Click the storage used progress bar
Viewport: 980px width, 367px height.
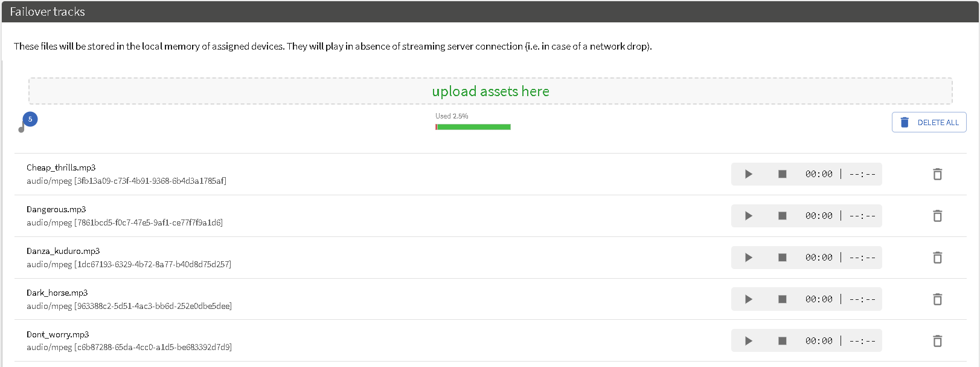[473, 127]
